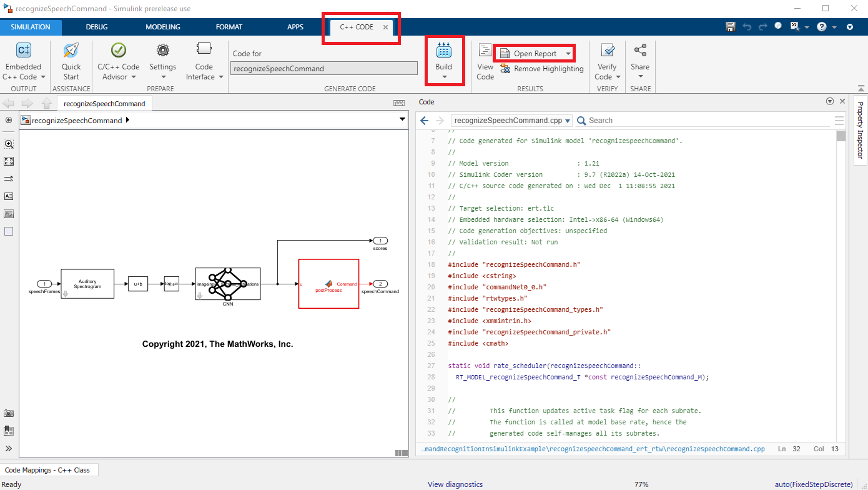The height and width of the screenshot is (490, 868).
Task: Open the Share icon menu
Action: pos(640,51)
